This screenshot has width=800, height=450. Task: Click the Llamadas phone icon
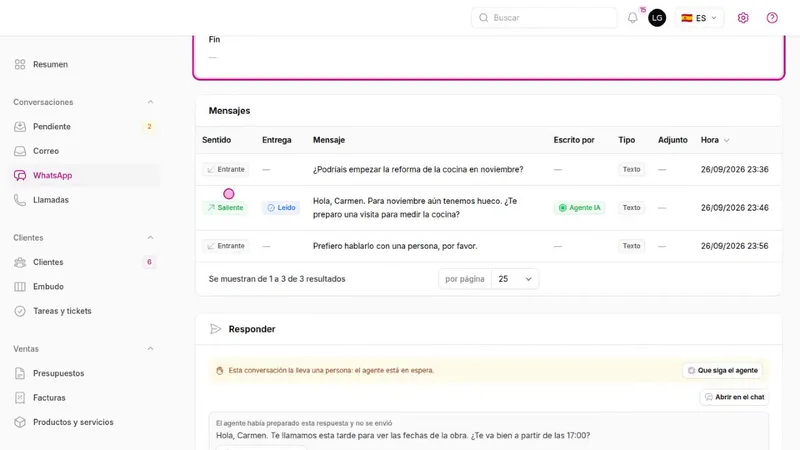click(20, 200)
